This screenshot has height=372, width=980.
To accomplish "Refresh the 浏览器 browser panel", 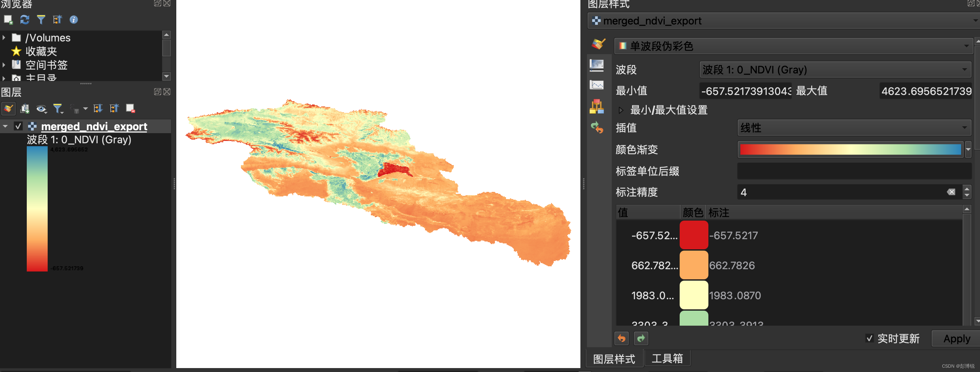I will 24,20.
